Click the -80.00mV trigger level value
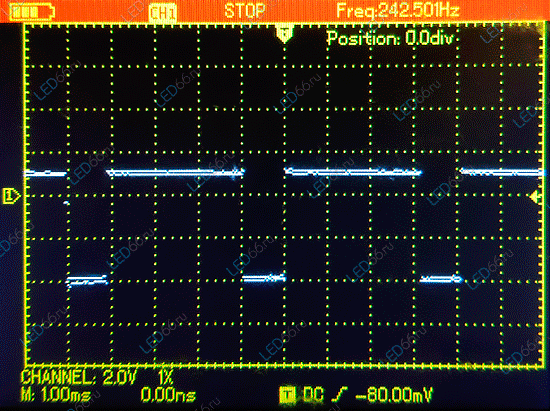 click(394, 395)
